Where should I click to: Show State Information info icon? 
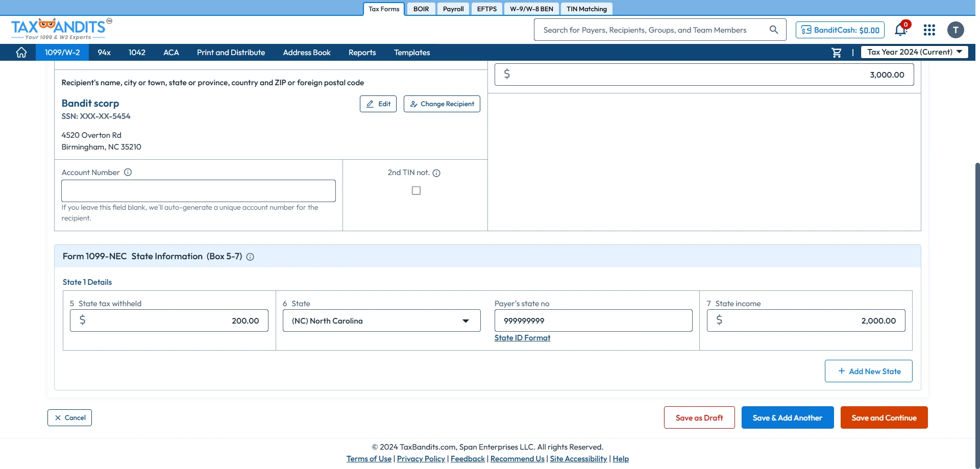pyautogui.click(x=250, y=257)
